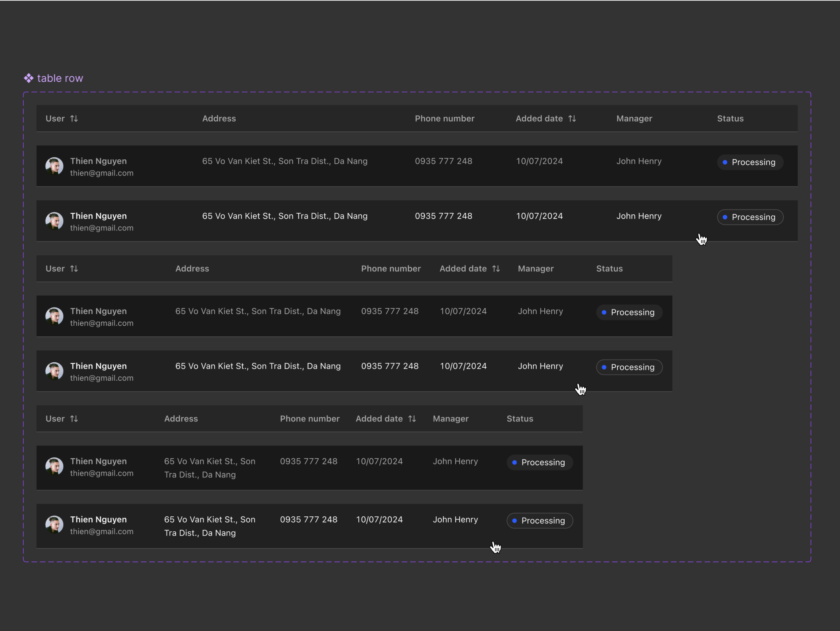Click avatar in first table's top row

54,166
